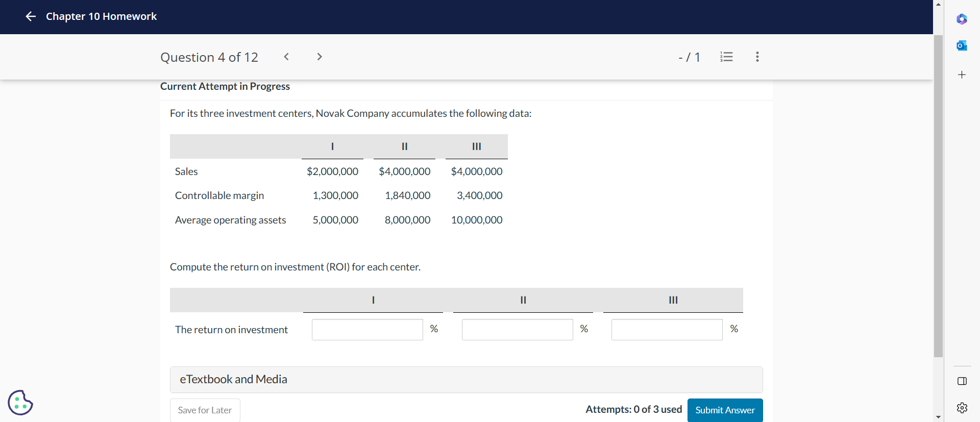Click the page scrollbar thumb
This screenshot has width=980, height=422.
pyautogui.click(x=939, y=196)
